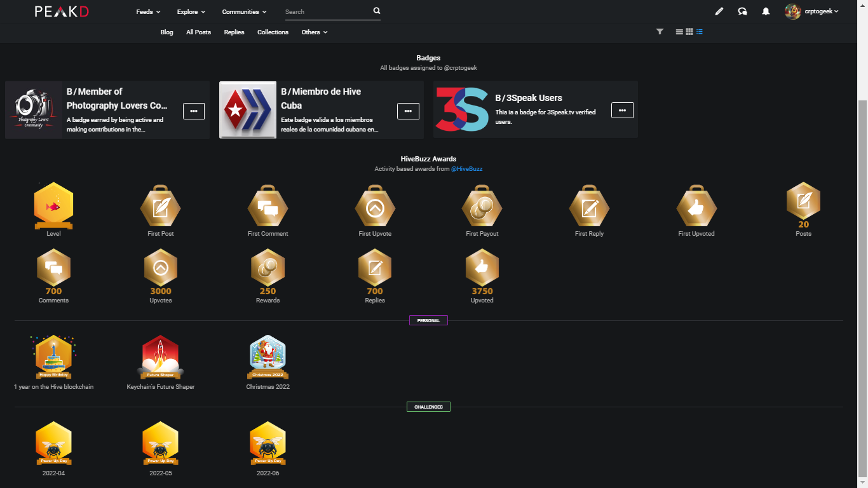Click the 2022-06 Power Up Day badge
The height and width of the screenshot is (488, 868).
[268, 444]
